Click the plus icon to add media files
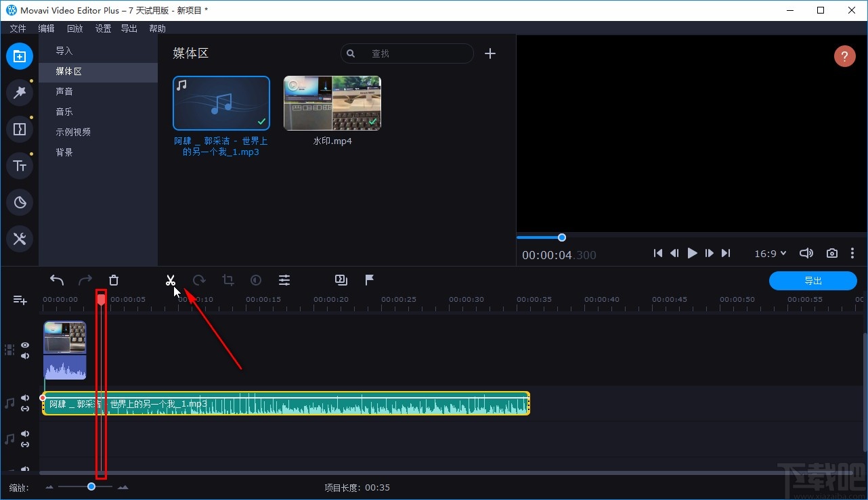This screenshot has width=868, height=500. 490,53
